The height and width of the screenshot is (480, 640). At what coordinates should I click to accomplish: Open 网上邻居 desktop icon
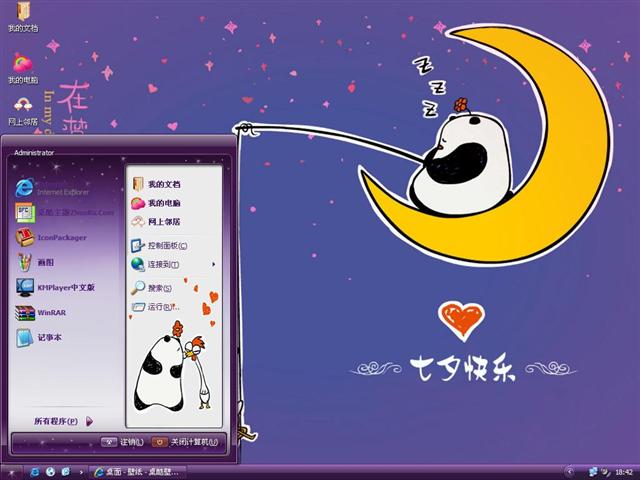(x=23, y=111)
